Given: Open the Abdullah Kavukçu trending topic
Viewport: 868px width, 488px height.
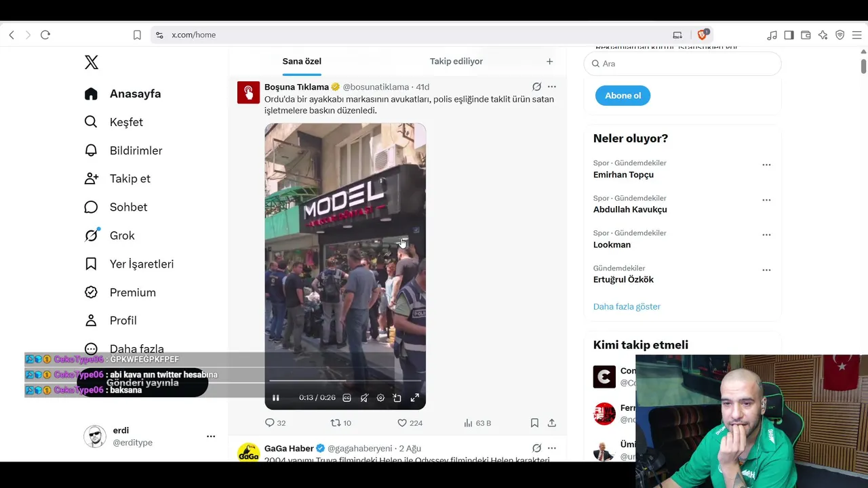Looking at the screenshot, I should pyautogui.click(x=630, y=209).
